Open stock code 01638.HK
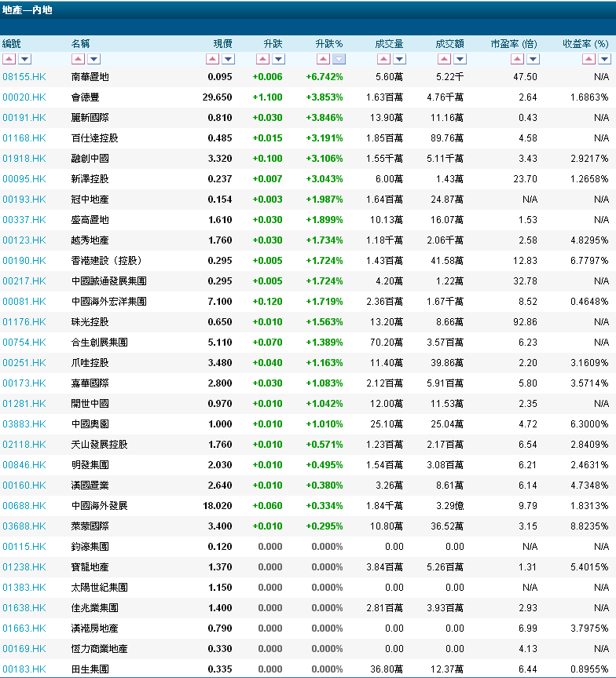This screenshot has width=616, height=678. [24, 608]
